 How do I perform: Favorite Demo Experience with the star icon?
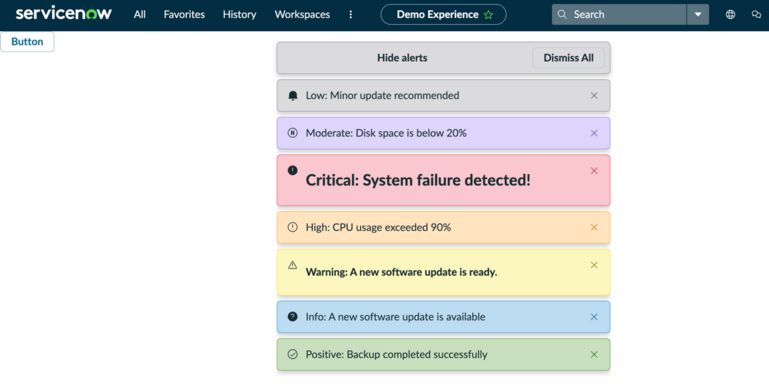point(488,15)
